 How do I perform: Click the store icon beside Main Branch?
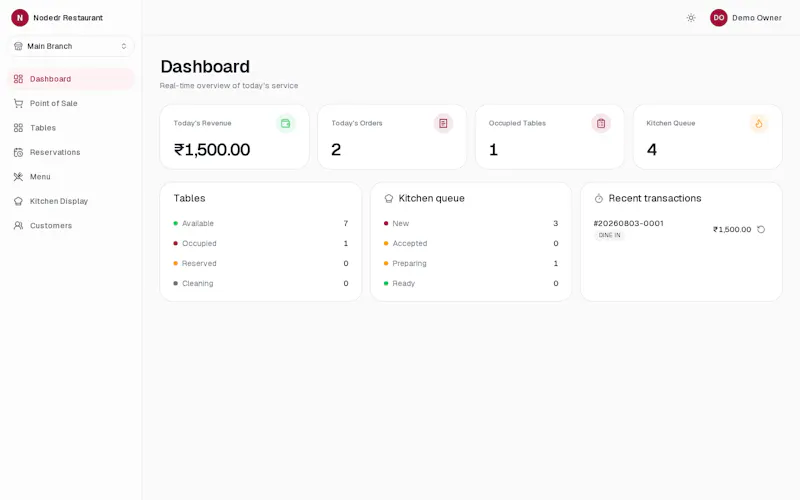coord(18,46)
